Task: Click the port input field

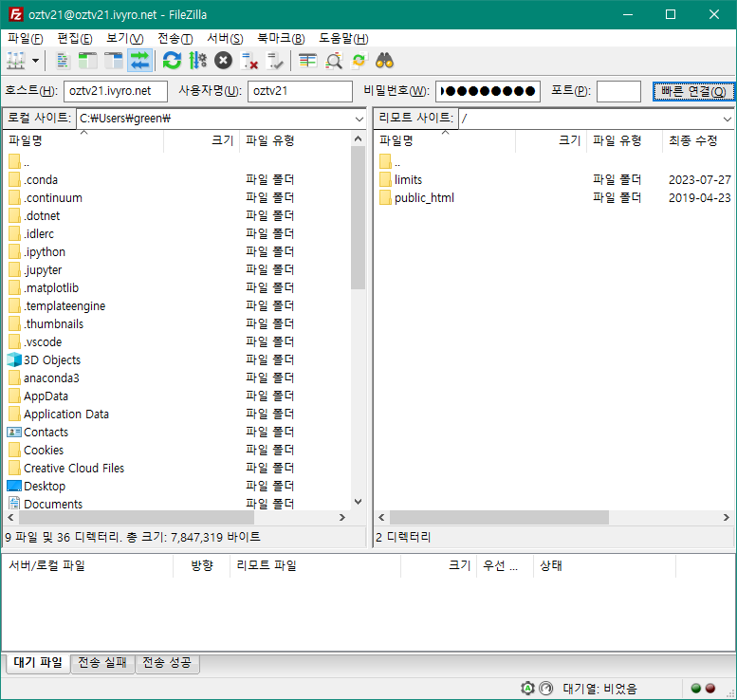Action: pyautogui.click(x=618, y=91)
